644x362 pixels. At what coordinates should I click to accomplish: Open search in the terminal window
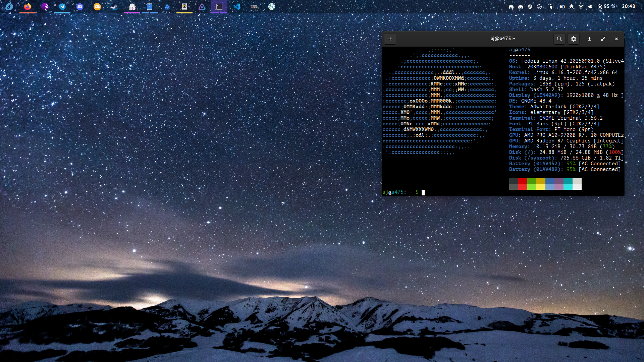pos(559,39)
